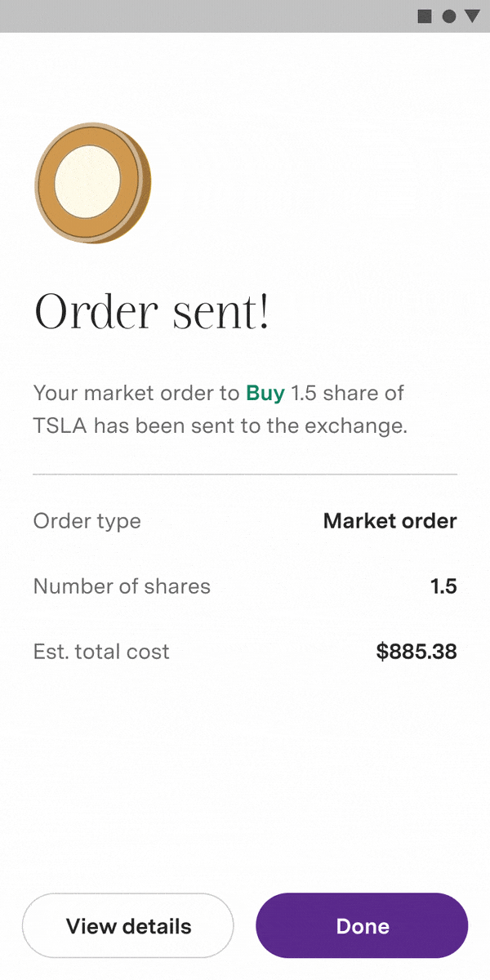The height and width of the screenshot is (980, 490).
Task: Tap the square icon in top bar
Action: click(425, 16)
